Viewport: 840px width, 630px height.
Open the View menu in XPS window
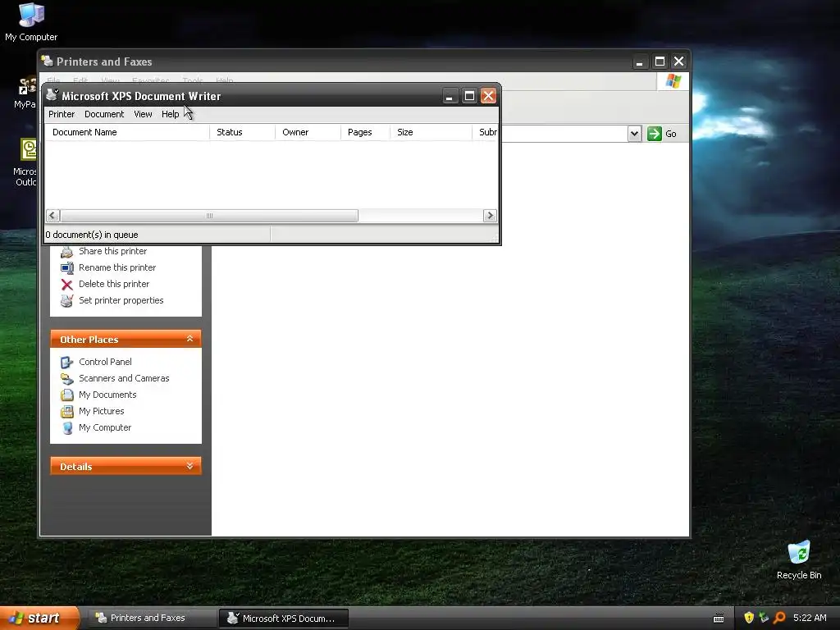143,114
